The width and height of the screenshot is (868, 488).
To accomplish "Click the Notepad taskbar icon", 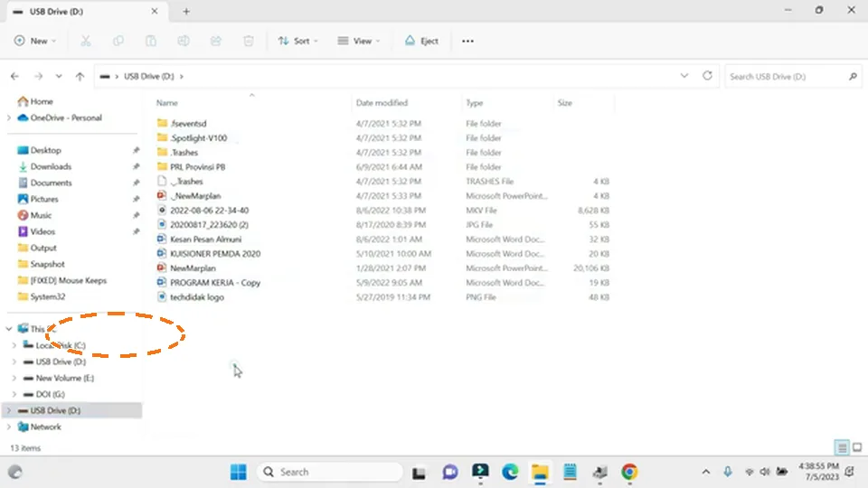I will 570,472.
